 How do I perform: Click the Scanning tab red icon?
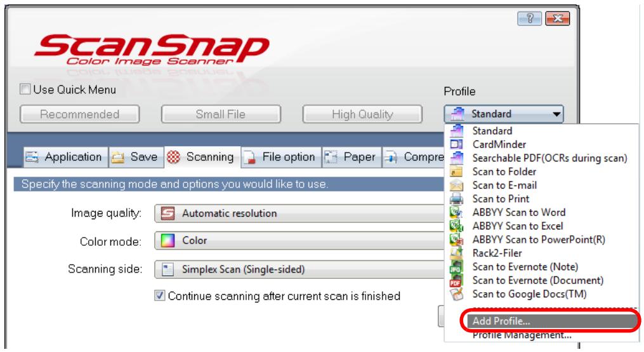174,157
